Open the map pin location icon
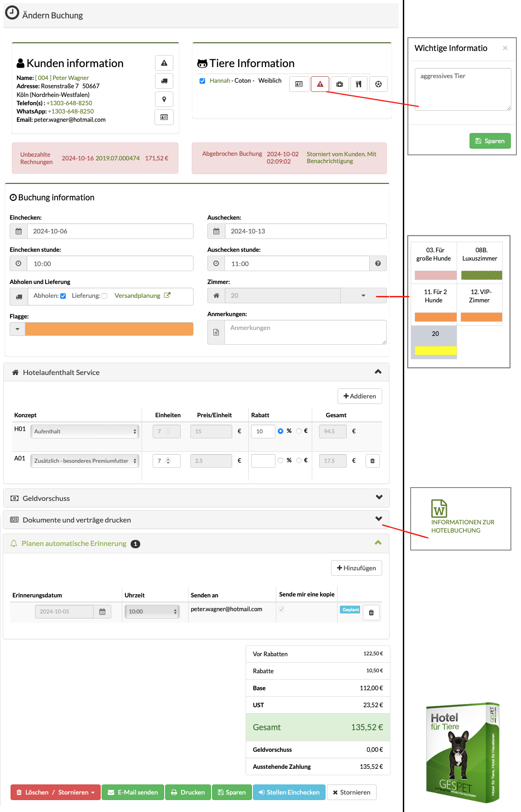This screenshot has width=521, height=812. [164, 99]
